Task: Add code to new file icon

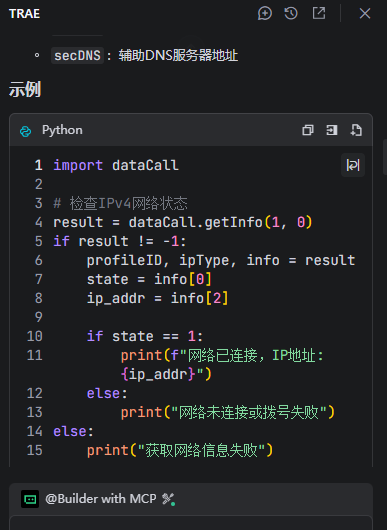Action: tap(356, 130)
